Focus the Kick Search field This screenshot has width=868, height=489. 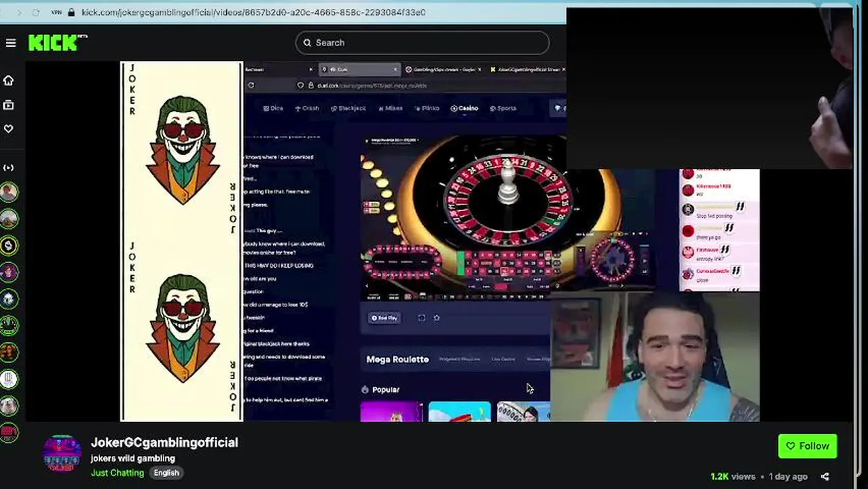click(x=422, y=43)
